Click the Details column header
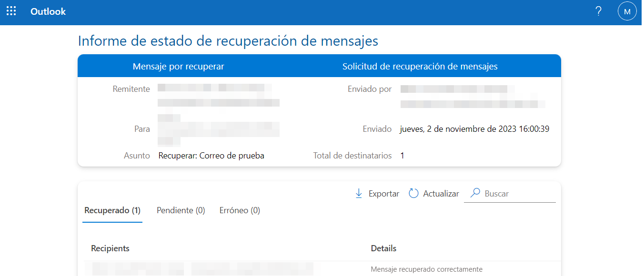The image size is (644, 276). (x=383, y=248)
